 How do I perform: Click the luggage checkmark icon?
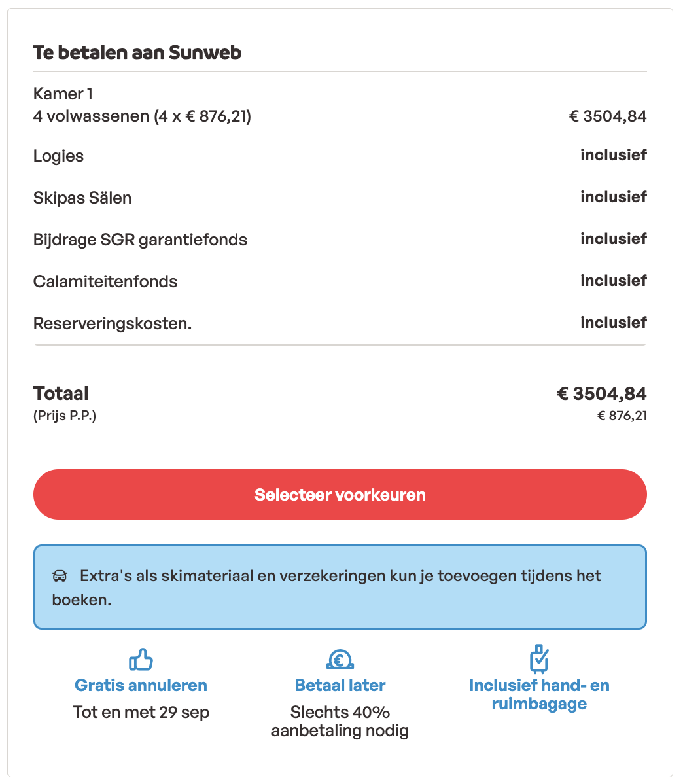click(x=538, y=658)
